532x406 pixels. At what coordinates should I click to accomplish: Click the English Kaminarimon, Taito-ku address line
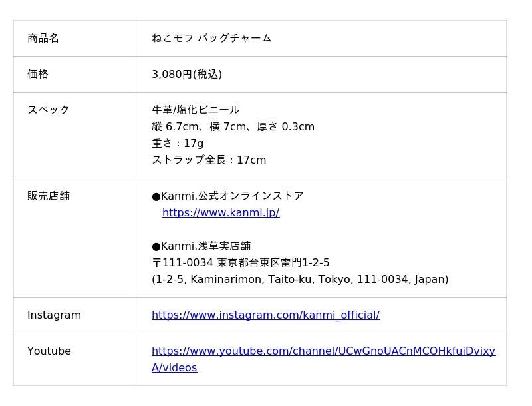tap(300, 280)
